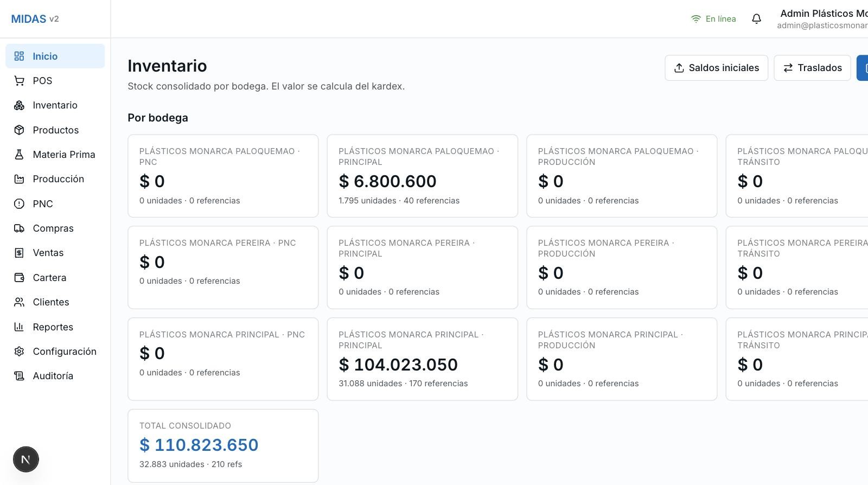Open the Inventario menu item
Viewport: 868px width, 485px height.
click(55, 105)
